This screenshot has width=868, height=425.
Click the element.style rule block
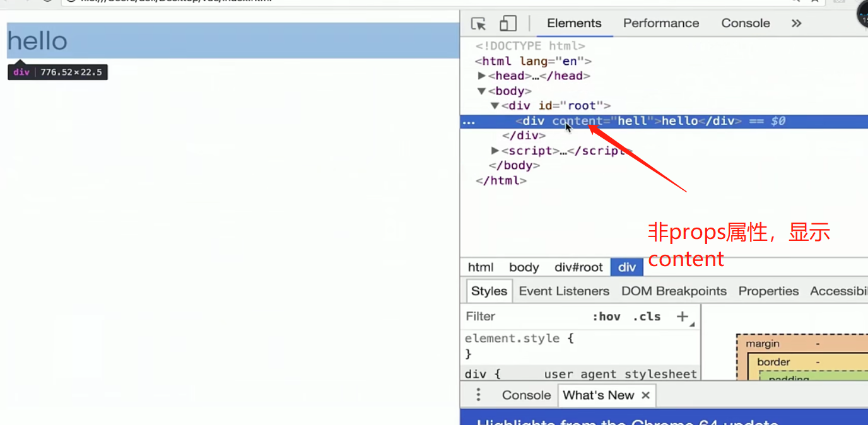point(580,346)
